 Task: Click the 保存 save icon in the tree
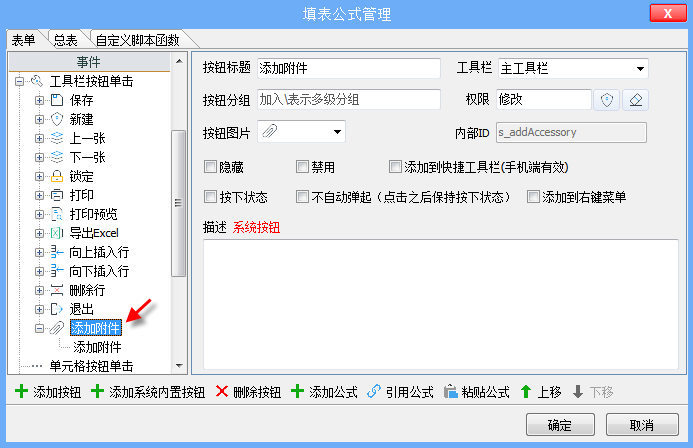tap(57, 100)
